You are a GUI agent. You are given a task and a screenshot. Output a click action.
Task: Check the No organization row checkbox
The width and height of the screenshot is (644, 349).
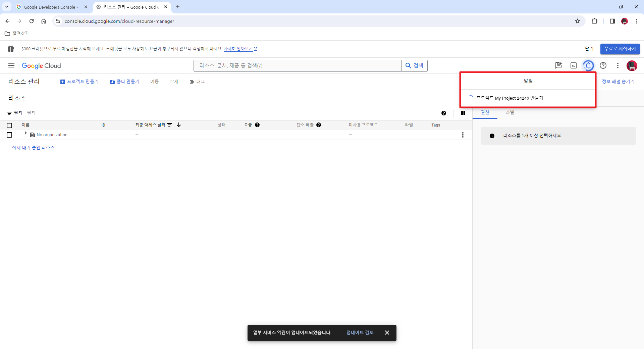(x=9, y=135)
